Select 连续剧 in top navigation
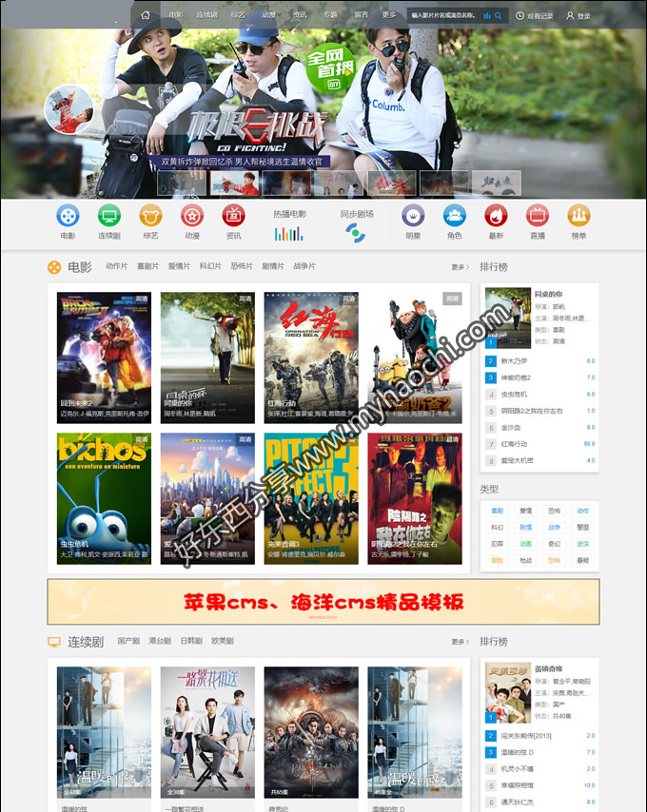Screen dimensions: 647x812 coord(206,15)
